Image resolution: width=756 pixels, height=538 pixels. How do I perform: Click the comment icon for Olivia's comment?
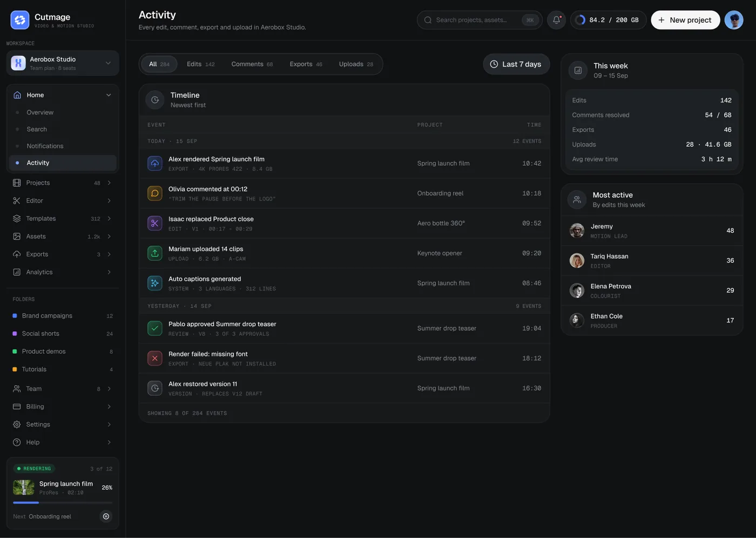tap(155, 193)
